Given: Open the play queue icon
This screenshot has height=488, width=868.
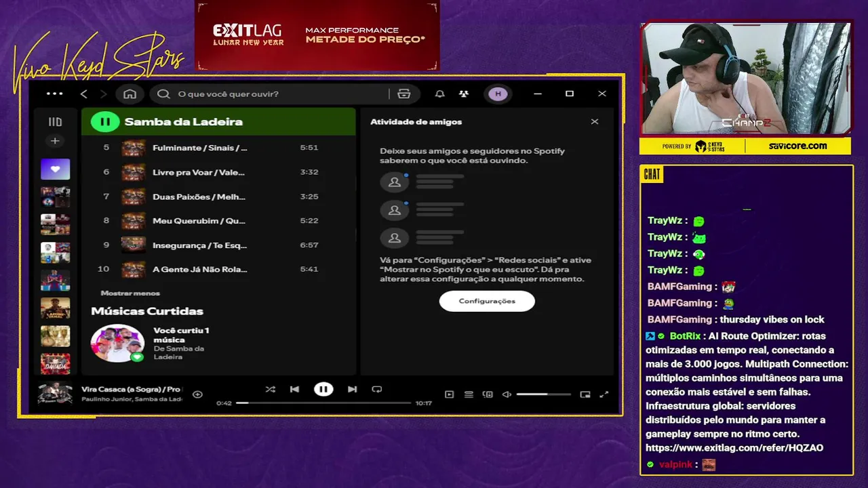Looking at the screenshot, I should pyautogui.click(x=468, y=394).
